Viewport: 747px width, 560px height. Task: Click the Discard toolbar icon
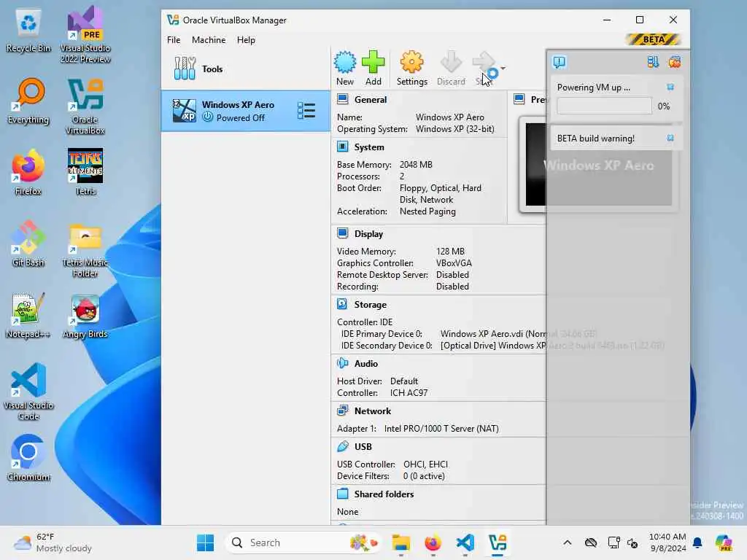[451, 63]
